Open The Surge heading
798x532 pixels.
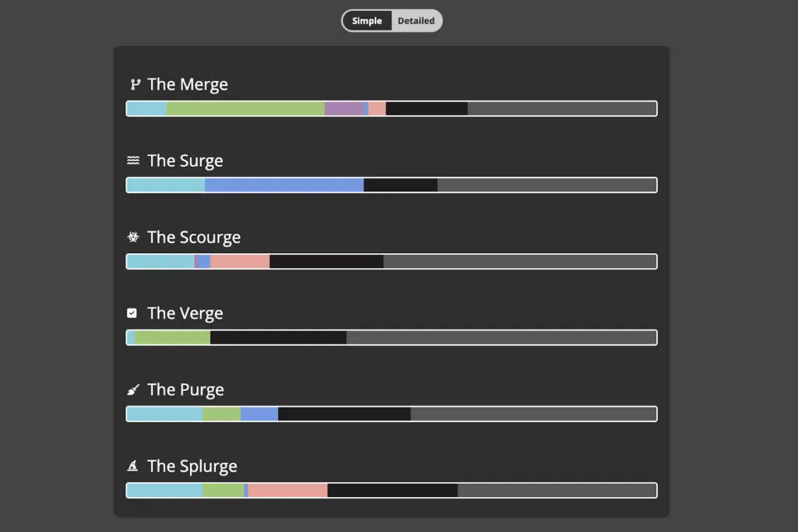click(185, 160)
